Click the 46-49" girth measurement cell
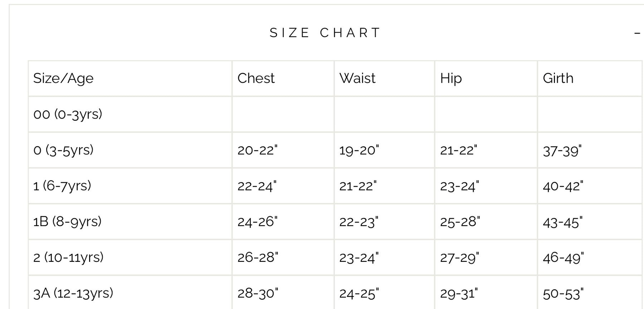The width and height of the screenshot is (644, 309). 563,258
